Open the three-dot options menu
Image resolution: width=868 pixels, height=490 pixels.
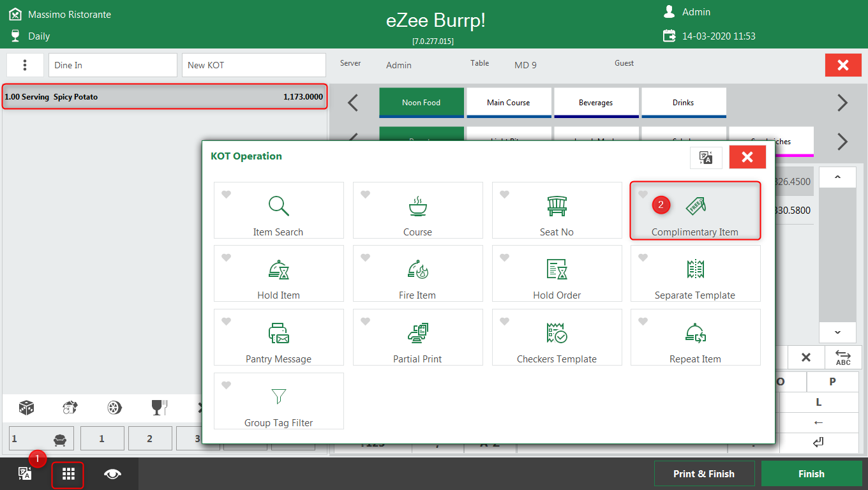pyautogui.click(x=25, y=65)
